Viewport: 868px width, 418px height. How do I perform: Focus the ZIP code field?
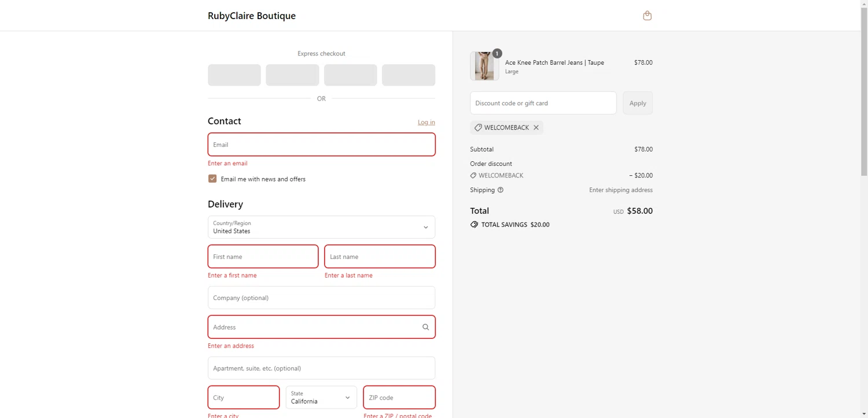[x=399, y=398]
